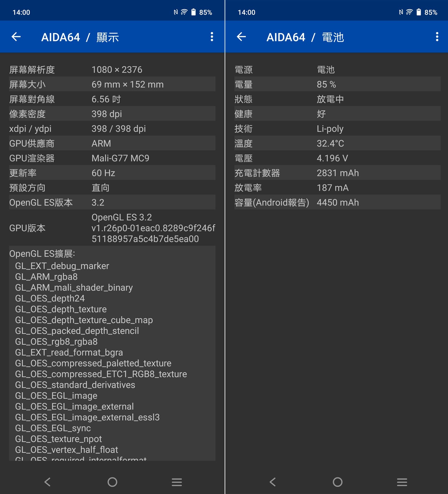Select 容量(Android報告) value 4450 mAh

[x=338, y=203]
